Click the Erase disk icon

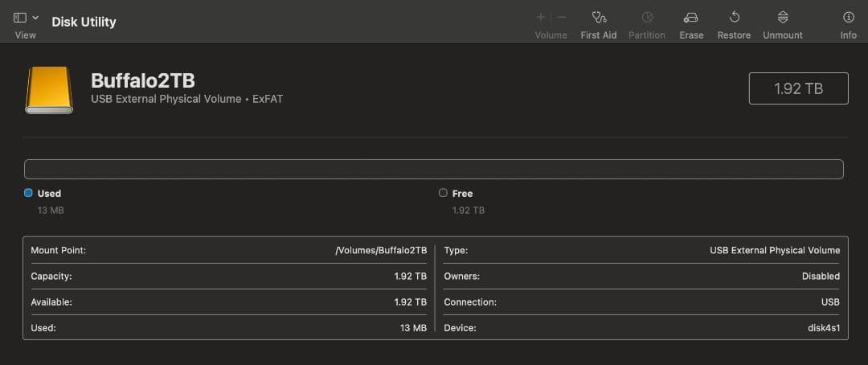(690, 18)
